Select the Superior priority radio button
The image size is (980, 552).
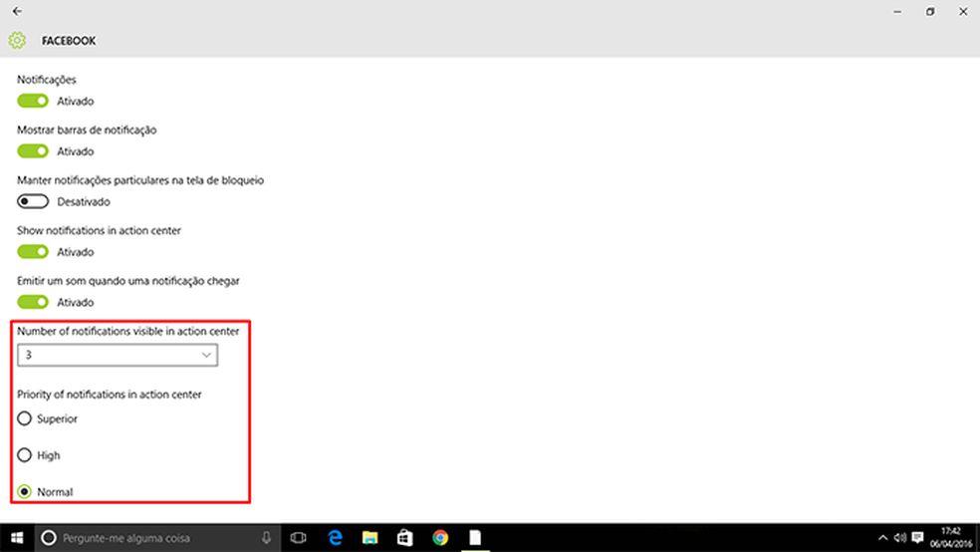tap(24, 418)
